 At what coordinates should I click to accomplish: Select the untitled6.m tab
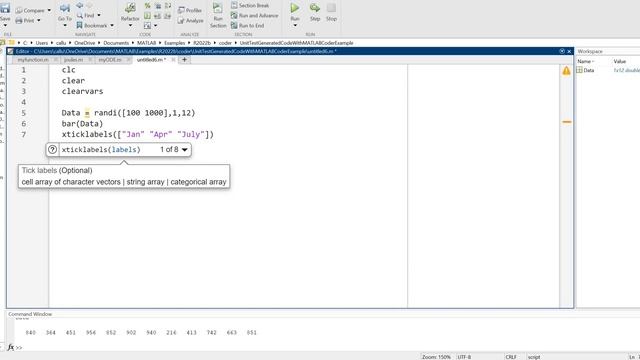pyautogui.click(x=151, y=60)
